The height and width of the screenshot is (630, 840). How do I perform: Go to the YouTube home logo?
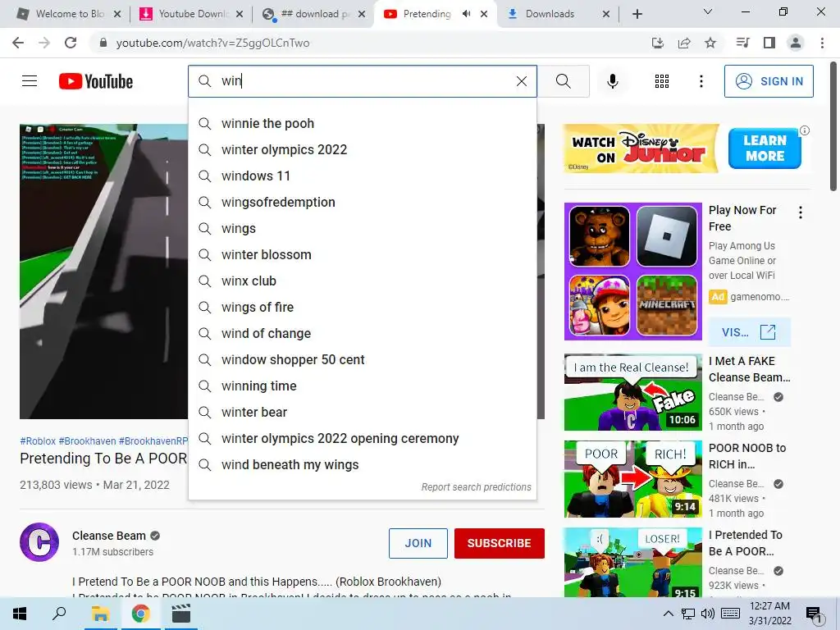pyautogui.click(x=96, y=81)
